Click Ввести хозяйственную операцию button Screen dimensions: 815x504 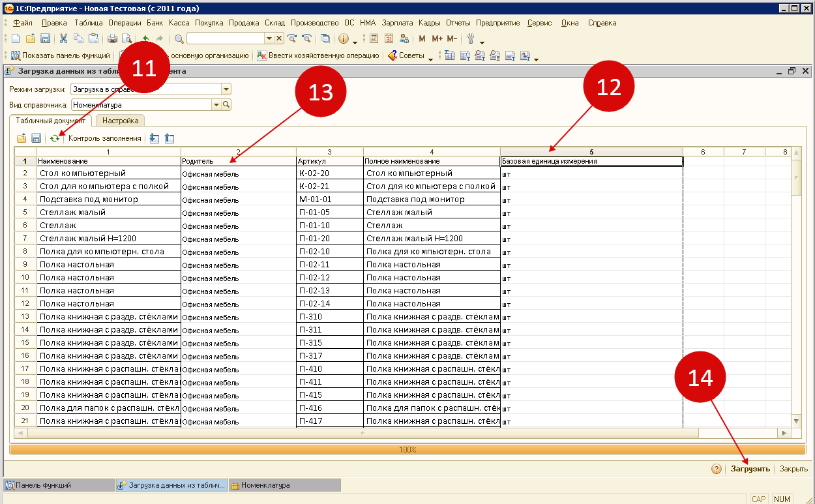pyautogui.click(x=318, y=56)
